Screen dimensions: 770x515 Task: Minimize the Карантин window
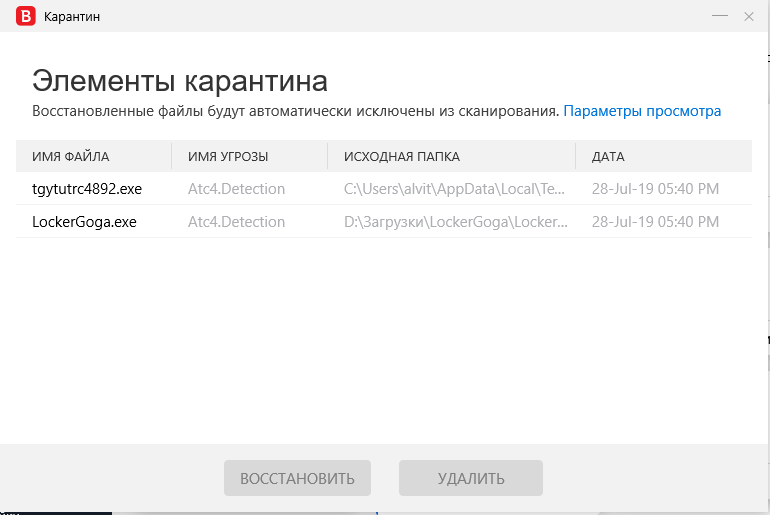(x=719, y=16)
